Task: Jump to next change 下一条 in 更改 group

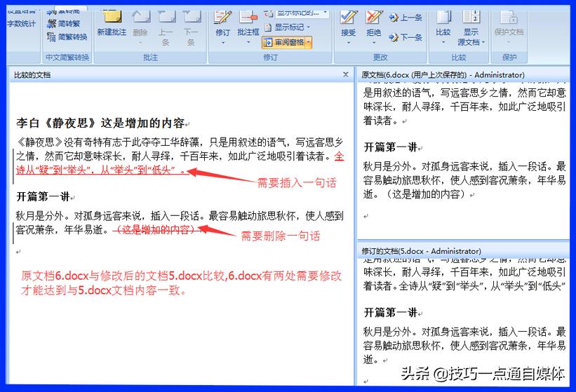Action: (406, 37)
